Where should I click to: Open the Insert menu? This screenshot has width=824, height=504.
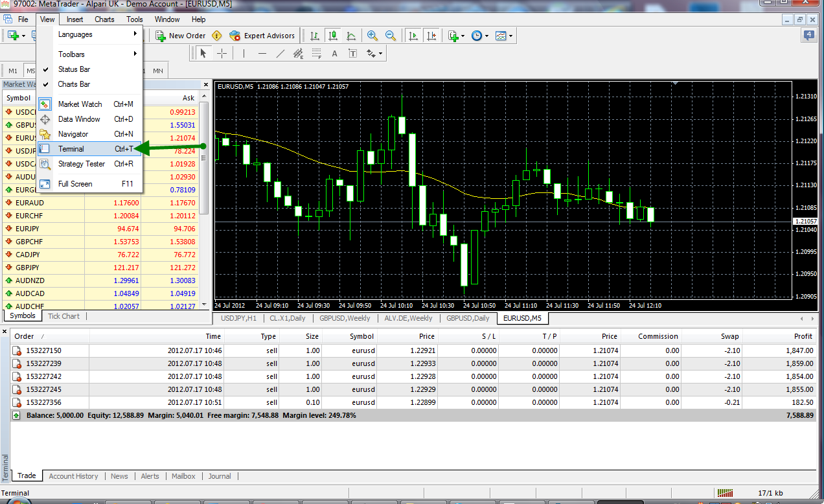(74, 19)
